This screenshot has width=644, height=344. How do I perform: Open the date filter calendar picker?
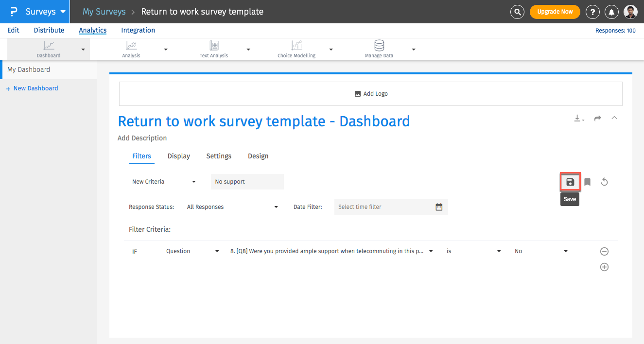tap(439, 206)
